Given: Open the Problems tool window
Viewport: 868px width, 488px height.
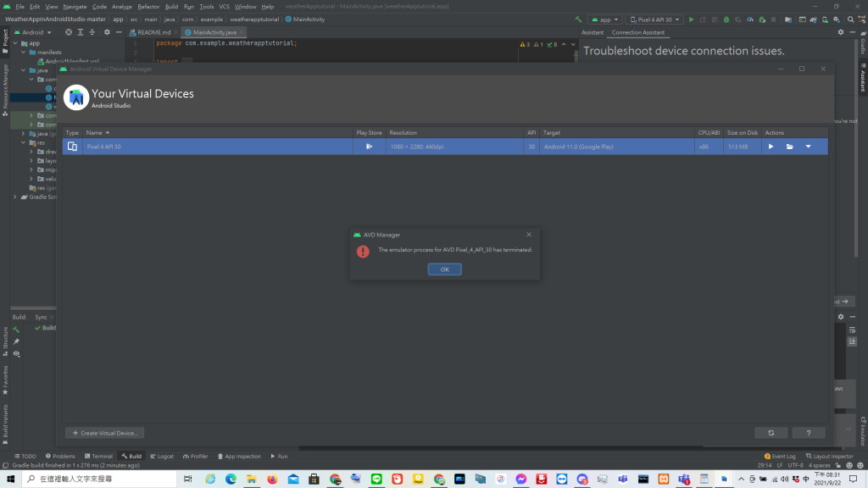Looking at the screenshot, I should pos(60,457).
